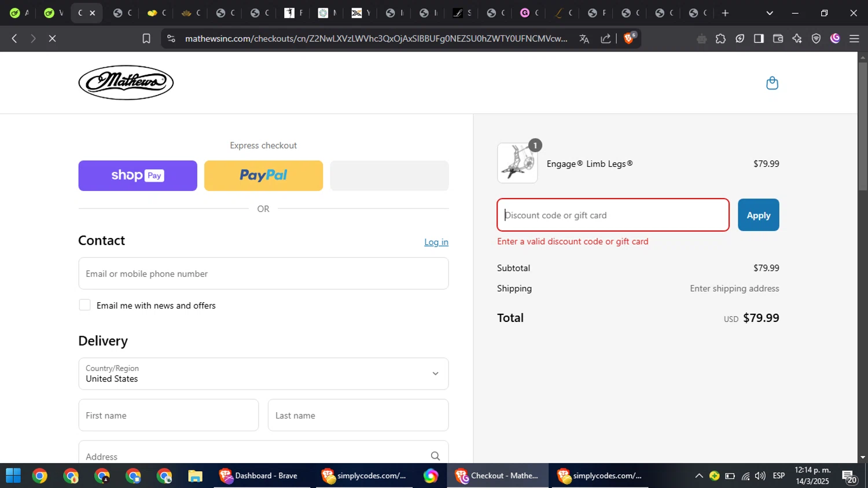Focus the Discount code or gift card field

coord(613,215)
